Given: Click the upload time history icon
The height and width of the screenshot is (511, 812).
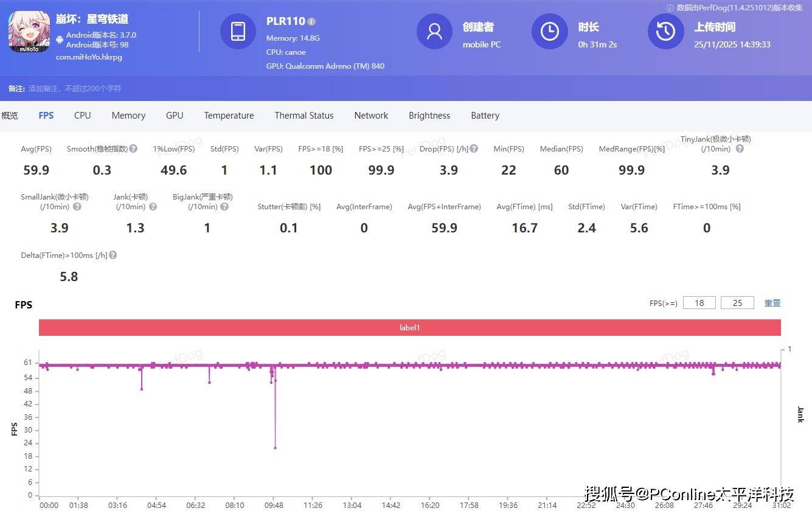Looking at the screenshot, I should click(665, 32).
